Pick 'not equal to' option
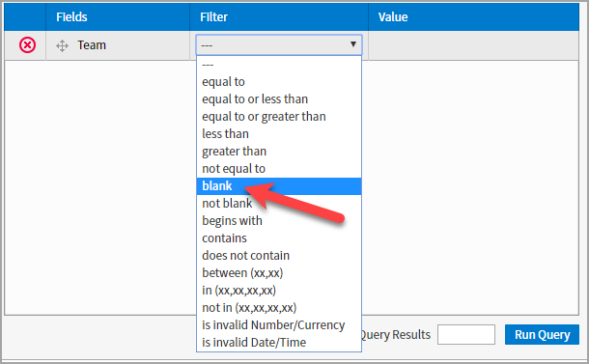The height and width of the screenshot is (364, 589). pyautogui.click(x=279, y=169)
